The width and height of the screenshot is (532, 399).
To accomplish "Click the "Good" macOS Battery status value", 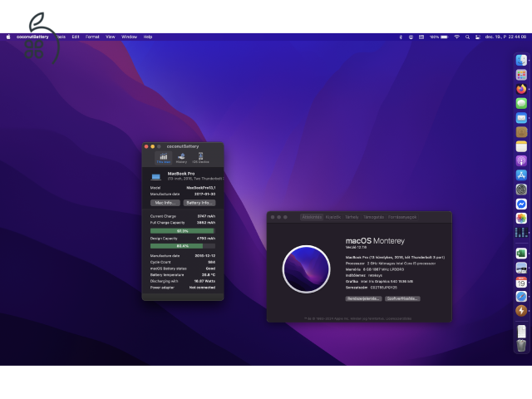I will click(x=210, y=268).
